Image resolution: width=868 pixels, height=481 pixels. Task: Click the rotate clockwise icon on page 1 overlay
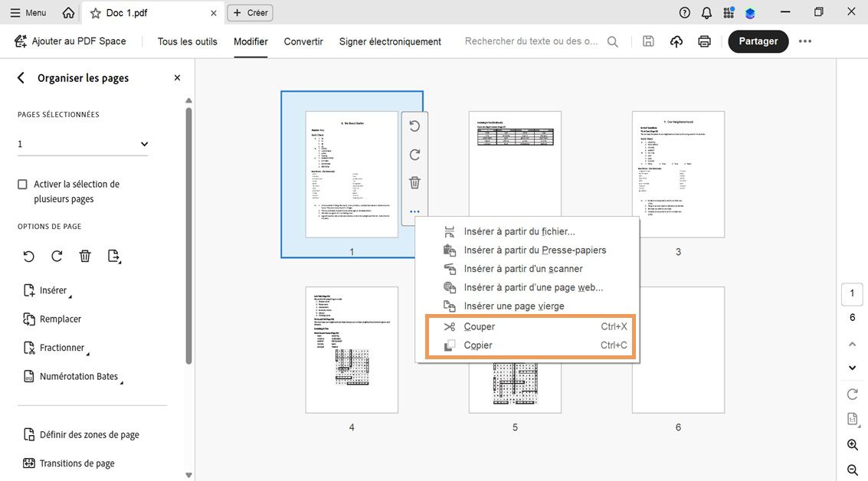414,154
